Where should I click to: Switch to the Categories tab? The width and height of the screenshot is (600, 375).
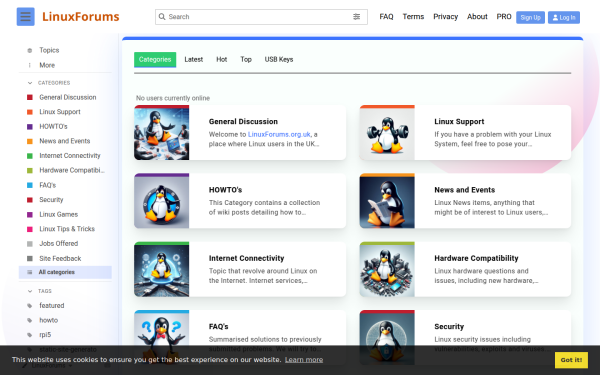(x=155, y=60)
